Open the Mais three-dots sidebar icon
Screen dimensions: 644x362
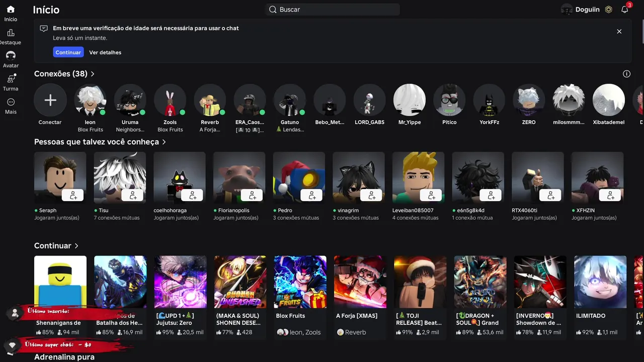pos(11,102)
